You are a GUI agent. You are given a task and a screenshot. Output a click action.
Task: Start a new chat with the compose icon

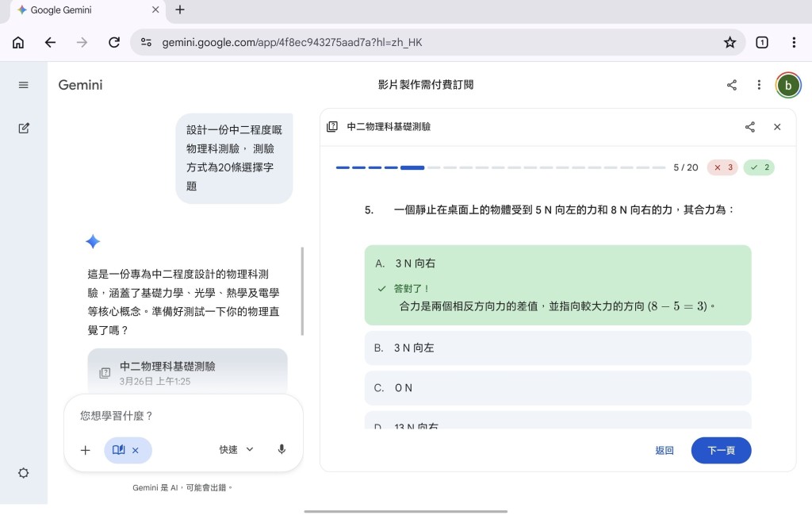pos(24,127)
